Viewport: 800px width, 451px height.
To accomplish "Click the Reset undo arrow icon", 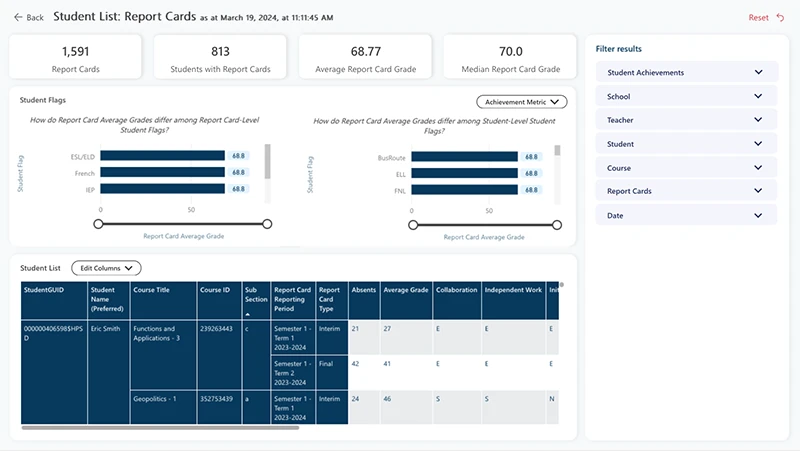I will [x=780, y=17].
